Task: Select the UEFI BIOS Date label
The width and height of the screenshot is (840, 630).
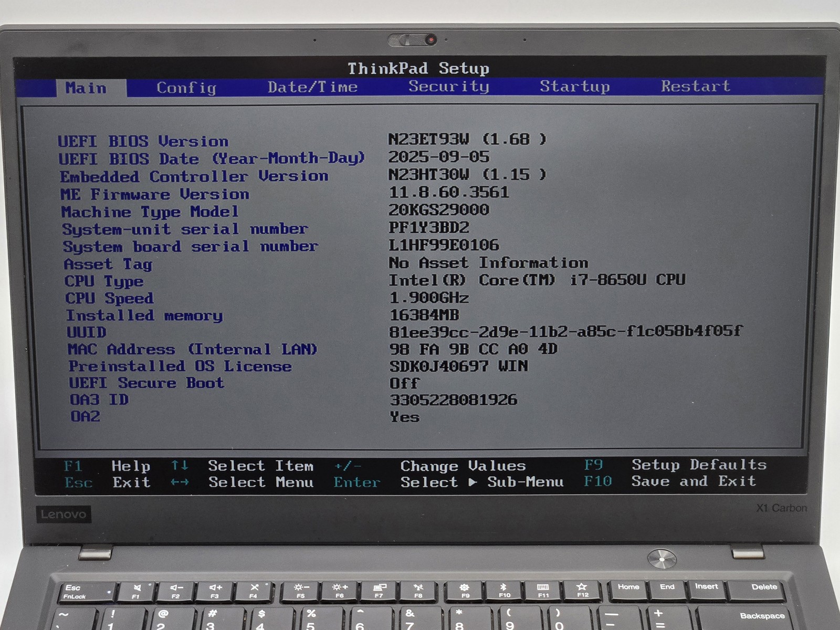Action: 212,159
